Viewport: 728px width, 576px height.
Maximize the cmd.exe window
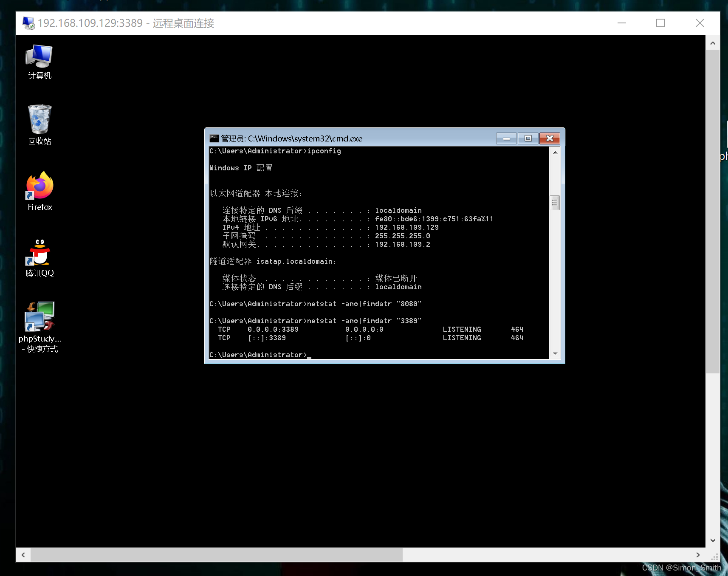coord(528,138)
